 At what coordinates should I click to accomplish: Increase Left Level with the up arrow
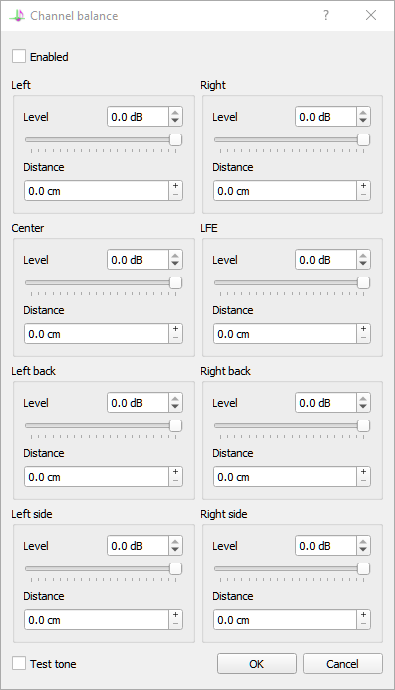coord(175,112)
